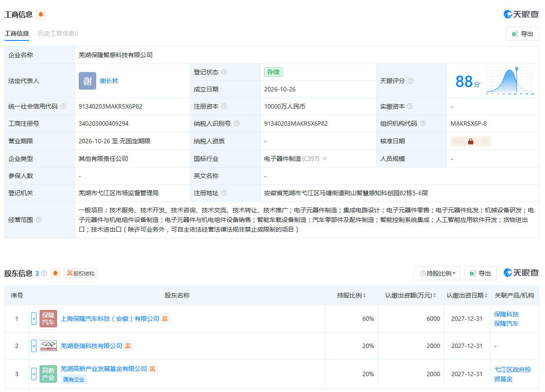
Task: Open related product 保隆科技 link
Action: pyautogui.click(x=506, y=314)
